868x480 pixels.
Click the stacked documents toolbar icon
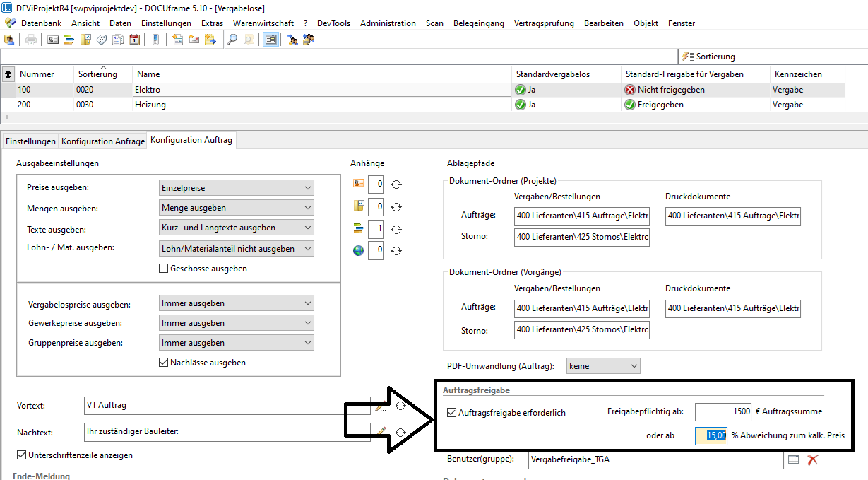tap(118, 40)
